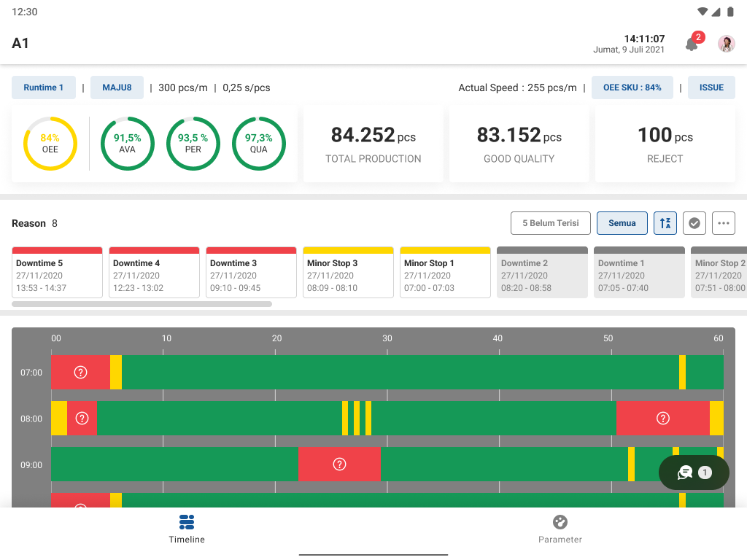Click the 84% OEE gauge
The image size is (747, 560).
click(50, 144)
